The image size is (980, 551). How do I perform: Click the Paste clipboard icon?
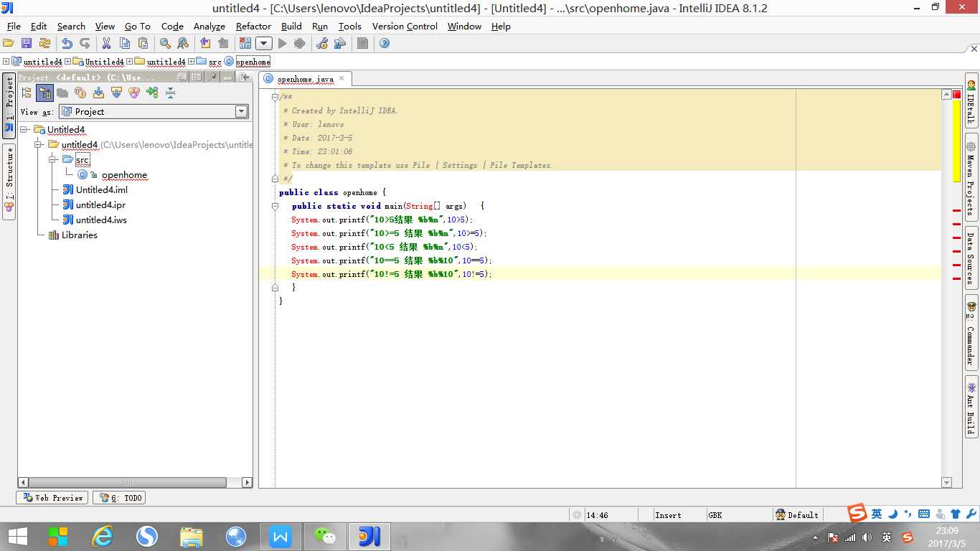point(142,44)
